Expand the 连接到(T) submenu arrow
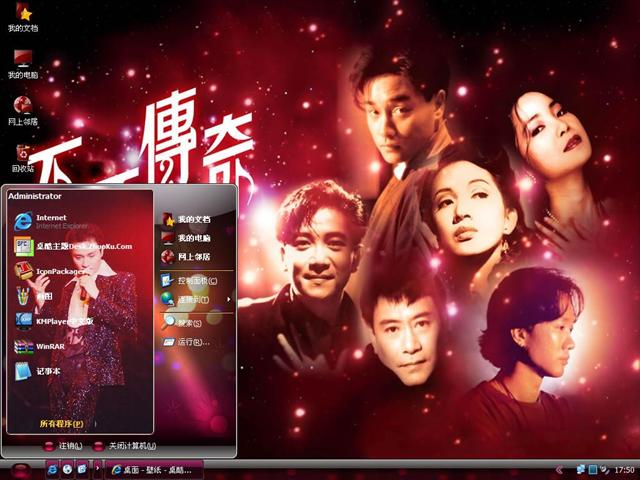 229,299
